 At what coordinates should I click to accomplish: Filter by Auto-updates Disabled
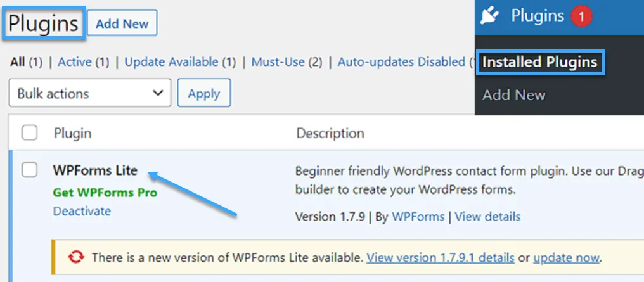point(401,62)
